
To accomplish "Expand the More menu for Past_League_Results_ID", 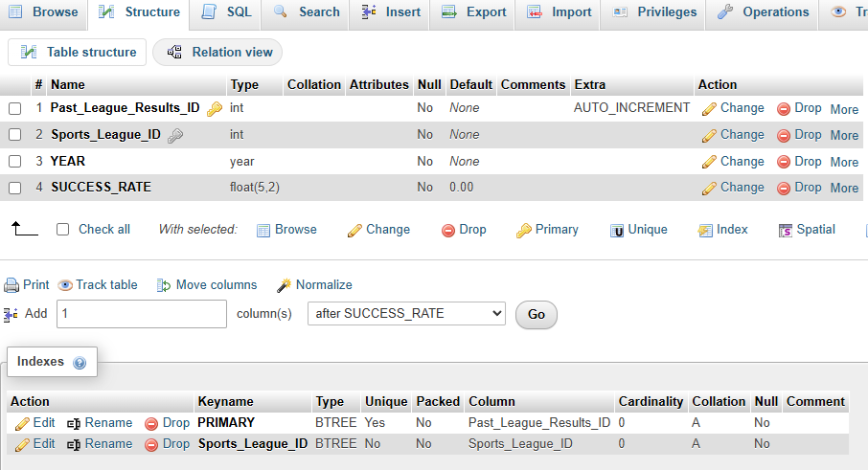I will (x=844, y=109).
